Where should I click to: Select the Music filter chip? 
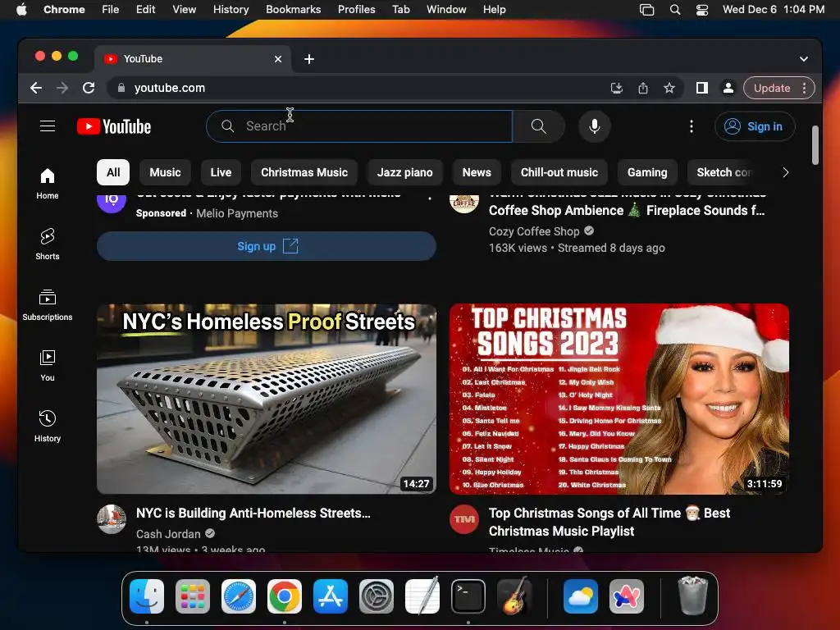tap(165, 172)
